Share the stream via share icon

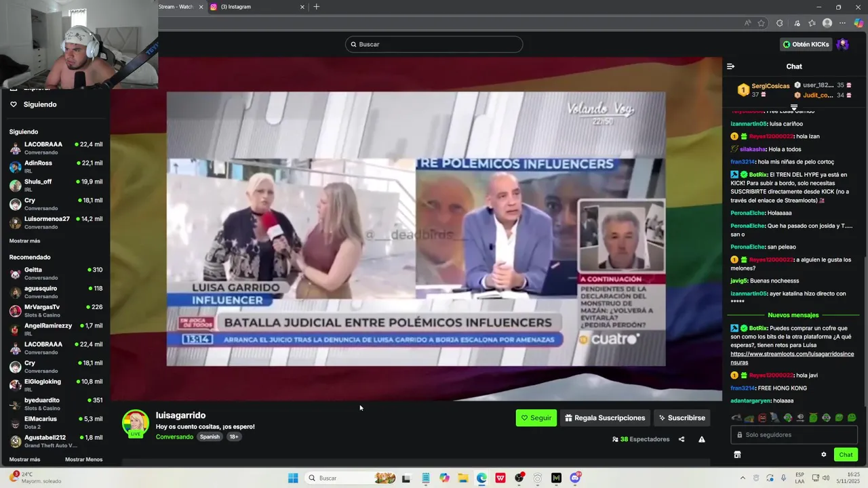(x=682, y=439)
